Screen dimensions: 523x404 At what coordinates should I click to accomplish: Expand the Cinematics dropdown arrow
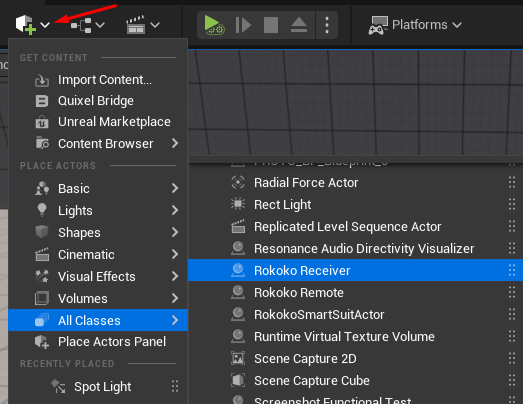coord(155,25)
